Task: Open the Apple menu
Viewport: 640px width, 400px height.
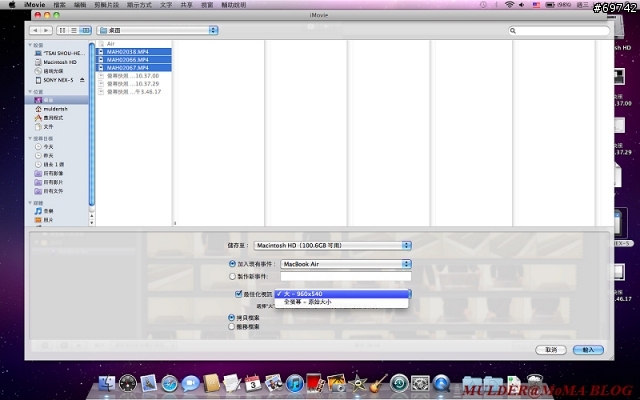Action: coord(12,5)
